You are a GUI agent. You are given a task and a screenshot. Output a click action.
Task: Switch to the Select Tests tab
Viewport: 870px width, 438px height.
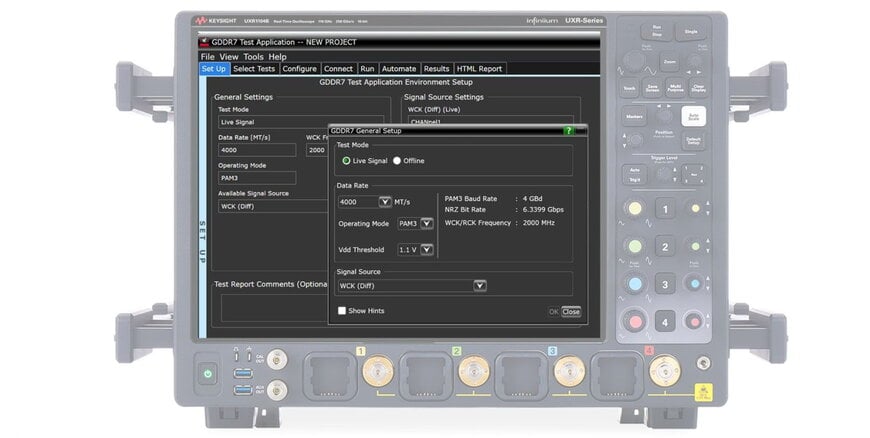click(x=254, y=69)
